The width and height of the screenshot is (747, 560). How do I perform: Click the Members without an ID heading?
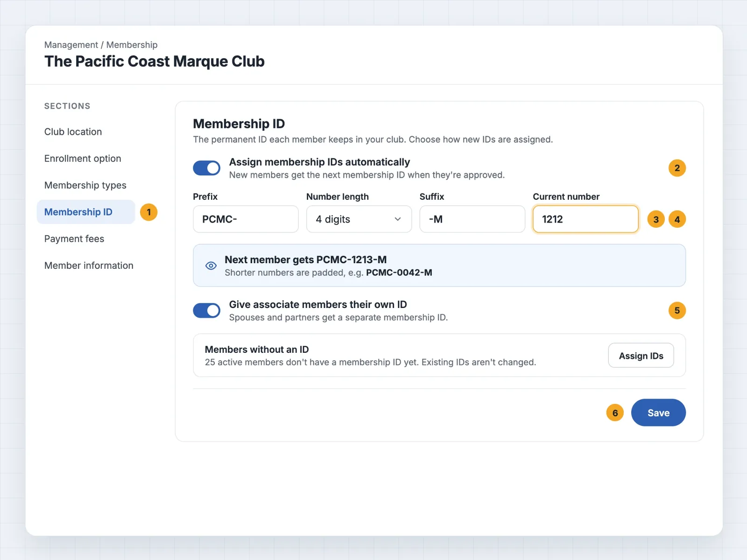click(257, 350)
